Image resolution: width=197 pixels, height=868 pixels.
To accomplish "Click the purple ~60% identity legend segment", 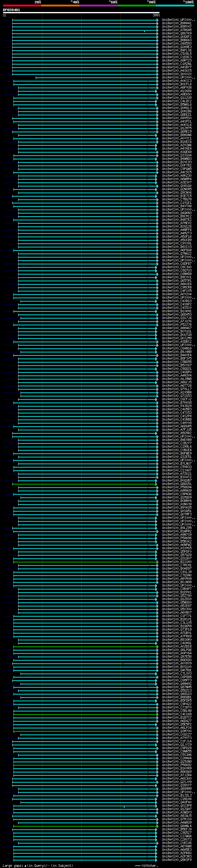I will [x=99, y=6].
